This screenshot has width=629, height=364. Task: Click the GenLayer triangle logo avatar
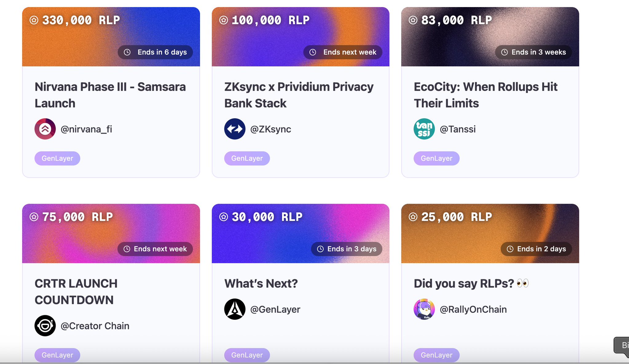(235, 309)
